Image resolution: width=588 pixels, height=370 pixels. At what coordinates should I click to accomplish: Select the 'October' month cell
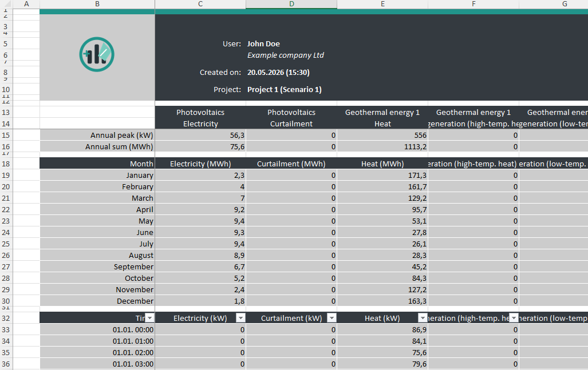pos(97,278)
